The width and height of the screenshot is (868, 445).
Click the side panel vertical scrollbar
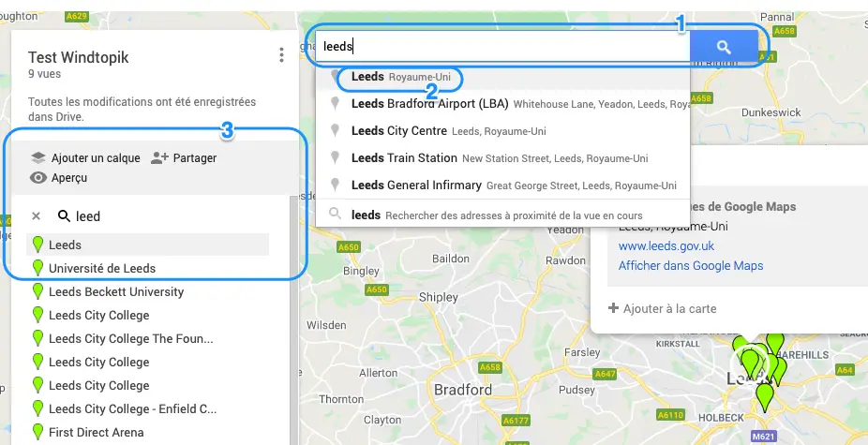coord(294,319)
